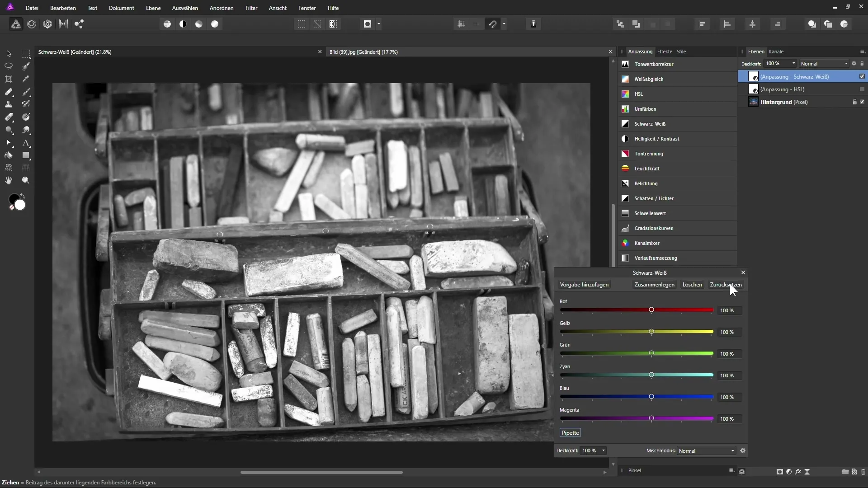The width and height of the screenshot is (868, 488).
Task: Open Ebenen panel options menu
Action: tap(862, 52)
